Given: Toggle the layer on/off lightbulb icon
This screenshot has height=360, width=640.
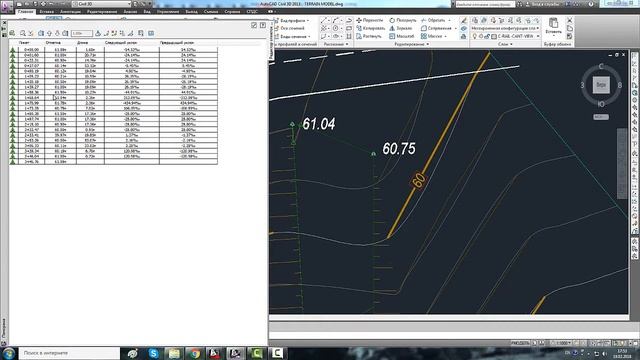Looking at the screenshot, I should (x=474, y=36).
